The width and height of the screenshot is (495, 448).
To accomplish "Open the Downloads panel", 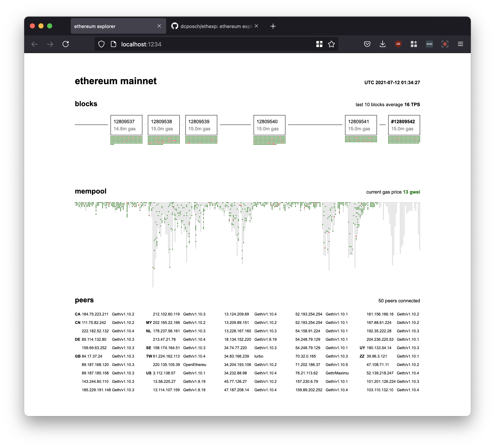I will click(383, 44).
